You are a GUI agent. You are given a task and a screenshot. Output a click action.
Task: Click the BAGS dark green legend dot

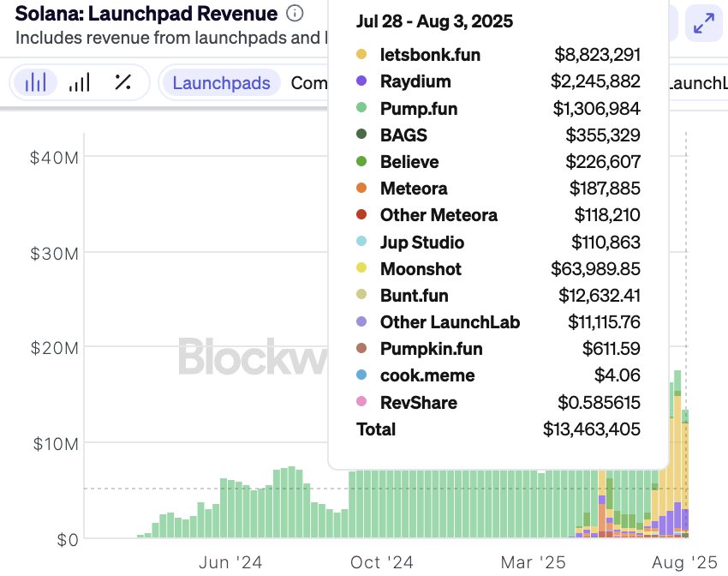pyautogui.click(x=361, y=135)
